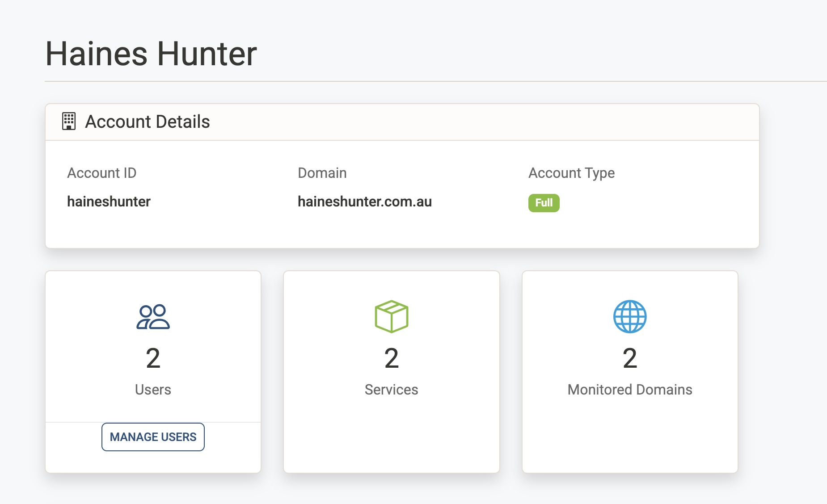The image size is (827, 504).
Task: Click the green Full account type badge
Action: [544, 202]
